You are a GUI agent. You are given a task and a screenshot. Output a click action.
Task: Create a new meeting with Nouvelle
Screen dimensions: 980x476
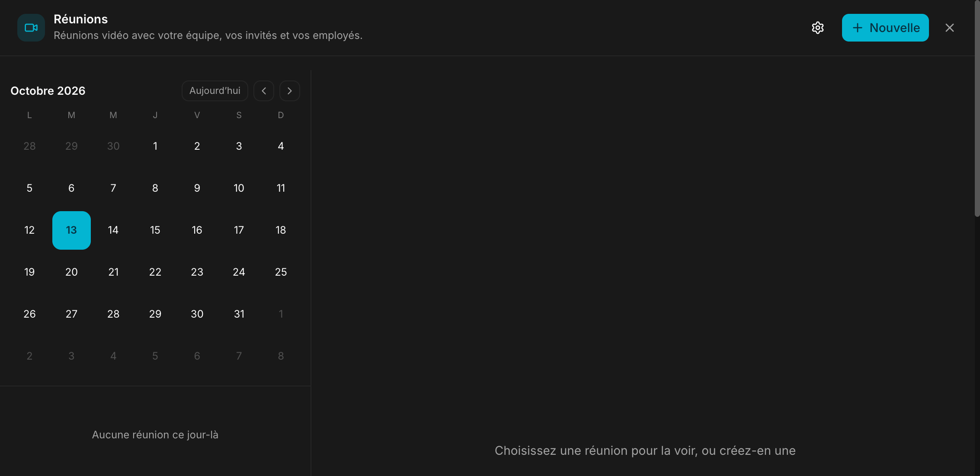tap(885, 28)
